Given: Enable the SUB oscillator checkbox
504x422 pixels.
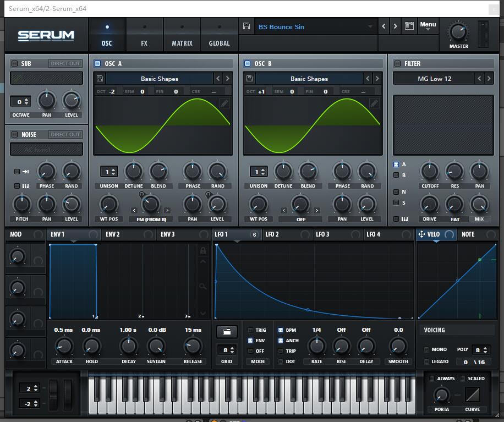Looking at the screenshot, I should (x=15, y=64).
